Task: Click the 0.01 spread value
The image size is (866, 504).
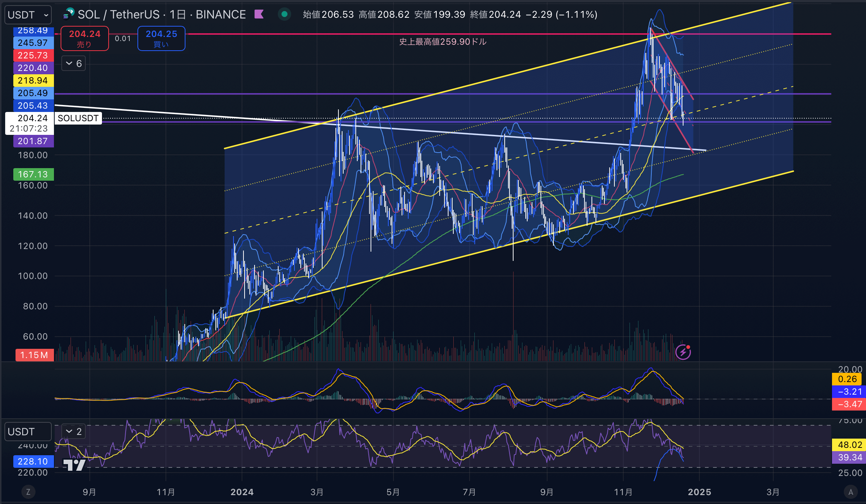Action: pyautogui.click(x=123, y=38)
